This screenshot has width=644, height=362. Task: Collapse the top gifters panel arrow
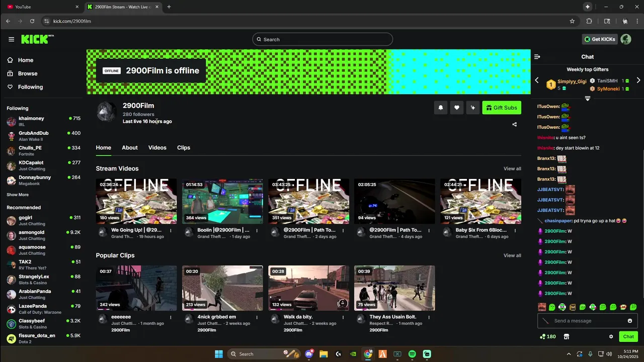tap(587, 98)
